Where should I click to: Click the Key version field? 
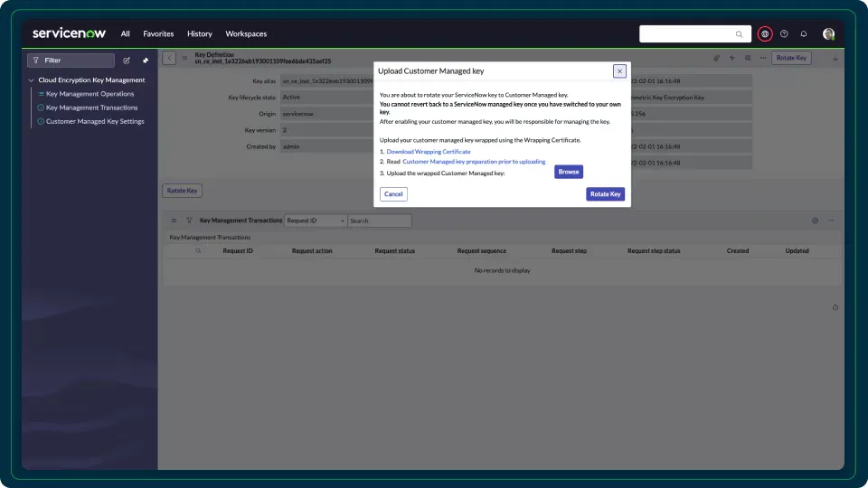point(326,130)
